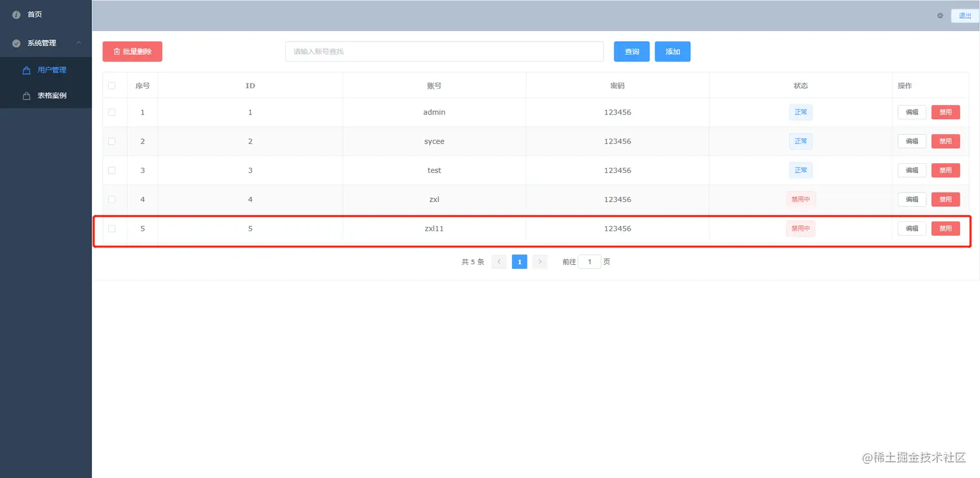The width and height of the screenshot is (980, 478).
Task: Click 编辑 for the admin row
Action: [x=912, y=112]
